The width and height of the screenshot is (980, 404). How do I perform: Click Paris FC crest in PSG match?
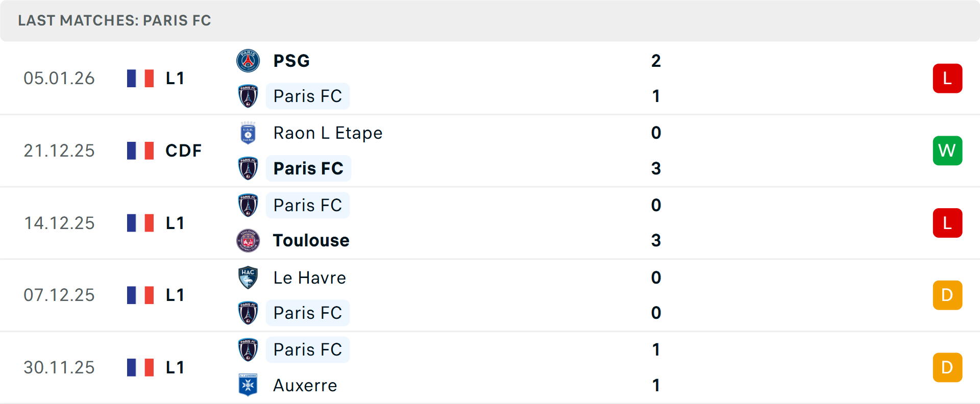coord(248,96)
